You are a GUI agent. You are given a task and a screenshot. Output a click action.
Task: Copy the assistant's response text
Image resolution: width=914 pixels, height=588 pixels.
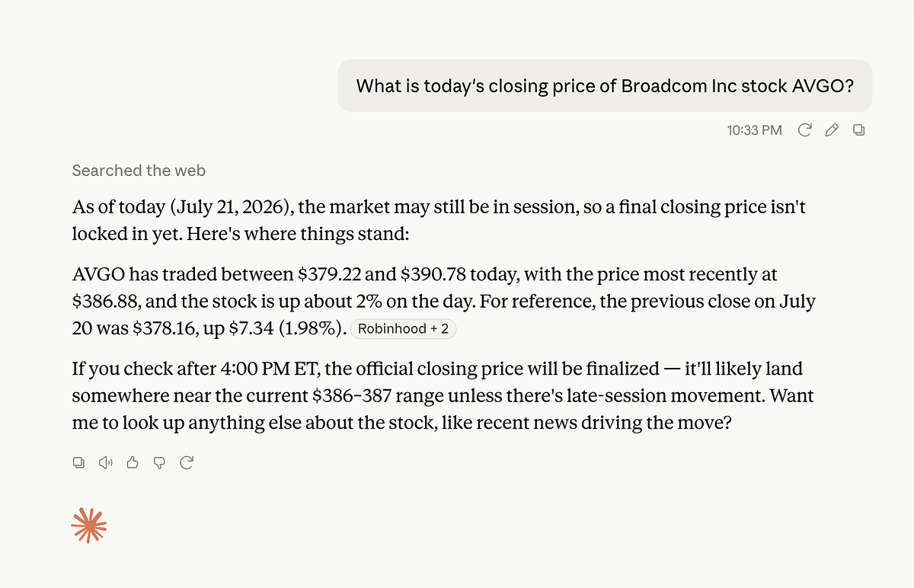tap(78, 462)
